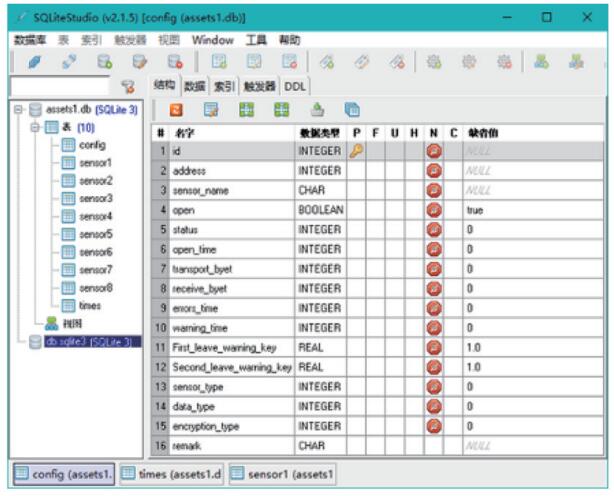Switch to the triggers tab (触发器)

click(x=260, y=86)
